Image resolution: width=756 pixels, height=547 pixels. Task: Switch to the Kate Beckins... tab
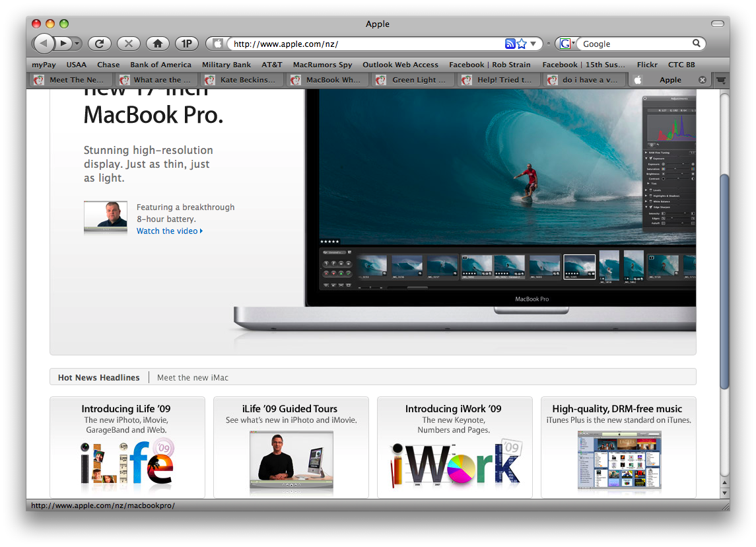tap(241, 80)
